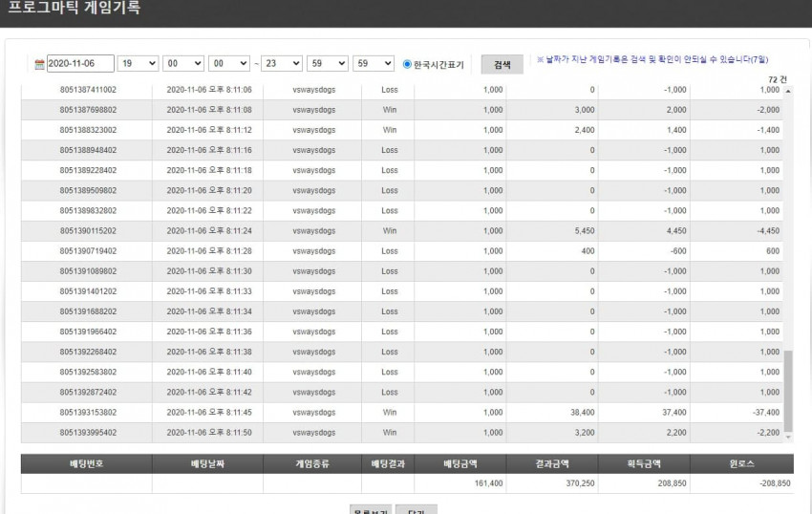
Task: Click the 72 건 record count
Action: 778,79
